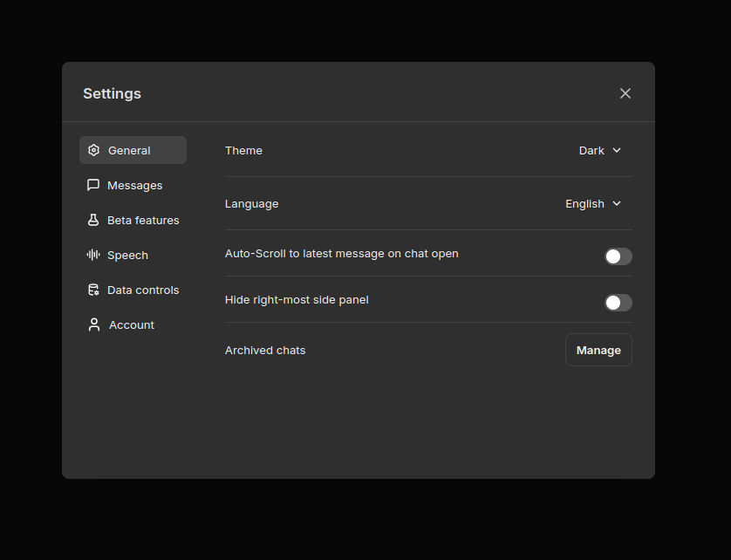Click the speech bubble icon for Messages
Image resolution: width=731 pixels, height=560 pixels.
pyautogui.click(x=93, y=185)
